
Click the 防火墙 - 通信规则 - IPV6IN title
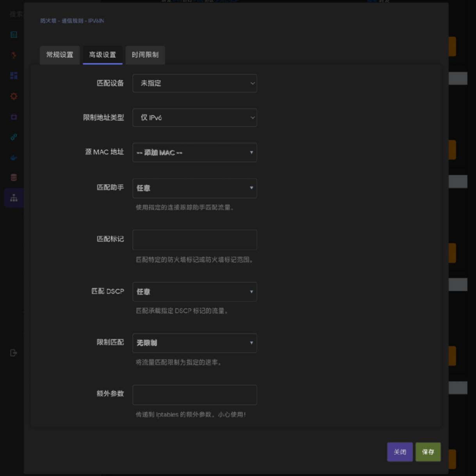coord(72,21)
